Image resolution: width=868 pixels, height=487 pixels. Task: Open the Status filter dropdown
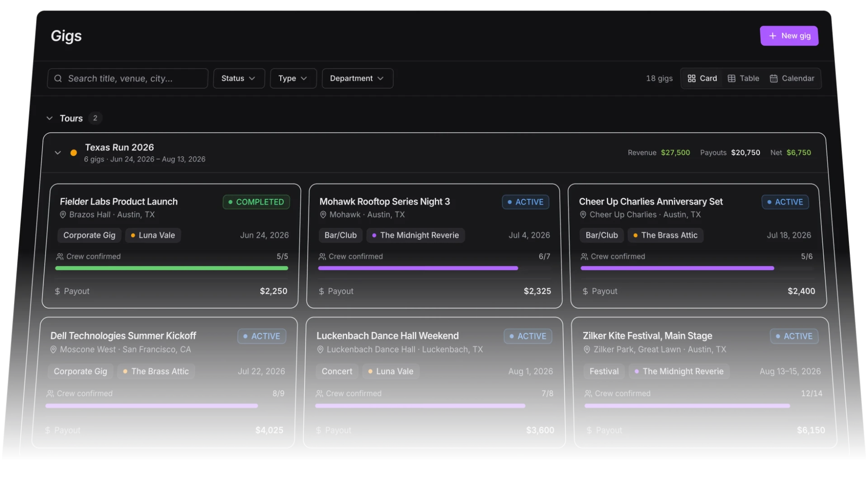pos(239,78)
